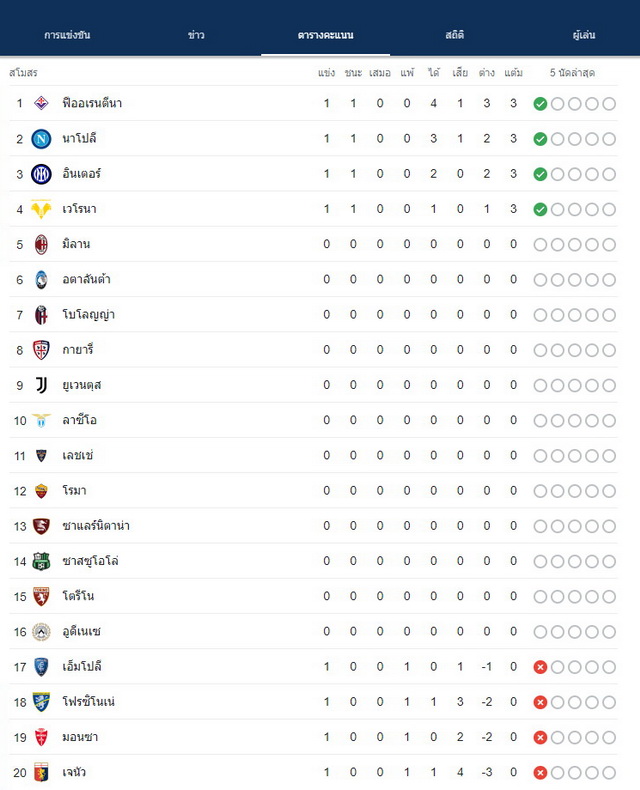Screen dimensions: 640x790
Task: Click the Atalanta club logo
Action: (x=41, y=280)
